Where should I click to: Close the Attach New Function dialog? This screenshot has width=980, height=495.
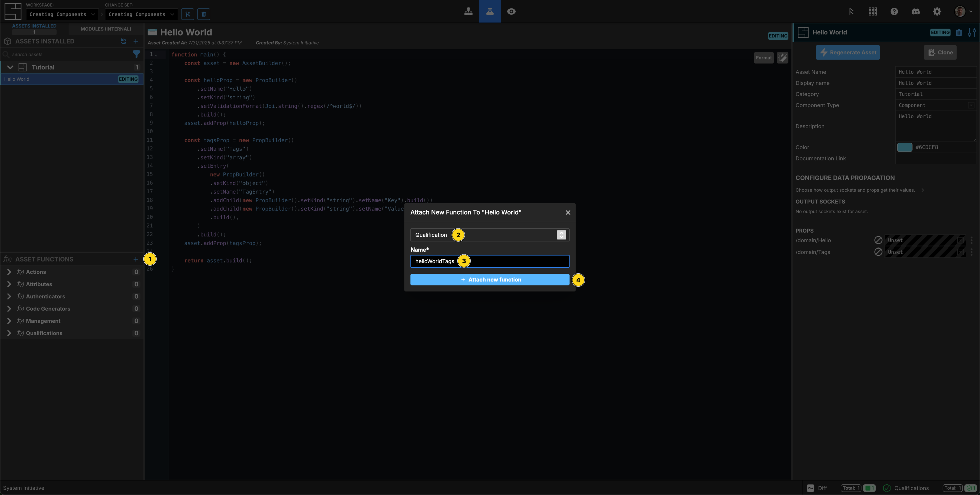[568, 213]
